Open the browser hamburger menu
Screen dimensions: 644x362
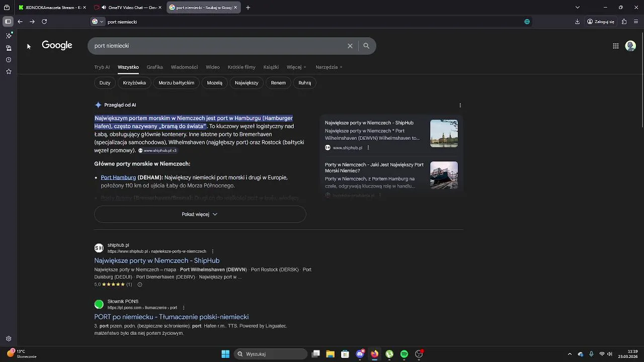tap(636, 22)
